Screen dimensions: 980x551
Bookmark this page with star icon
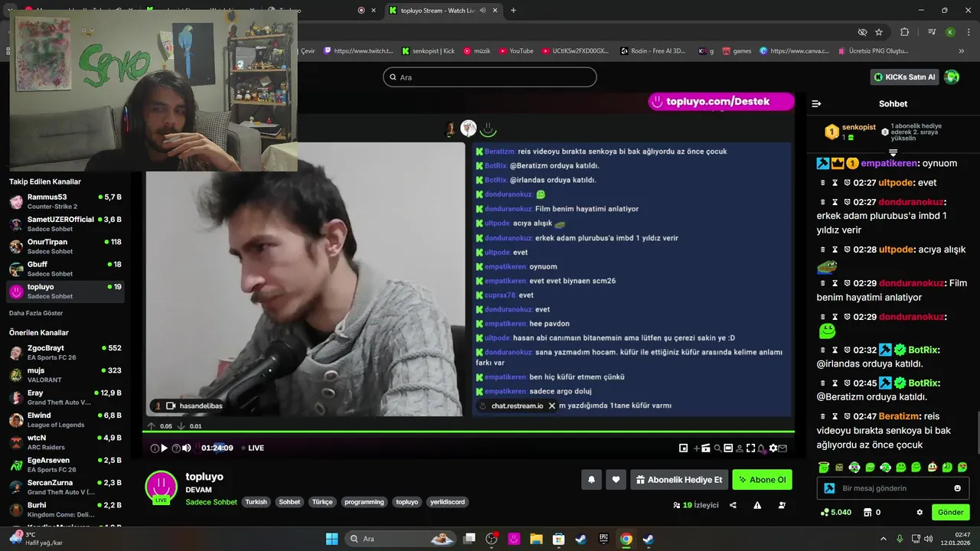click(x=879, y=32)
